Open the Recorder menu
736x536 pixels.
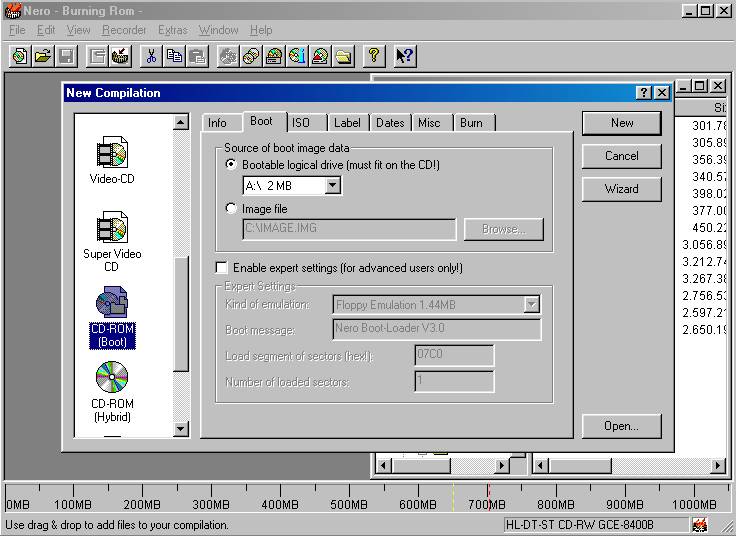click(x=124, y=30)
